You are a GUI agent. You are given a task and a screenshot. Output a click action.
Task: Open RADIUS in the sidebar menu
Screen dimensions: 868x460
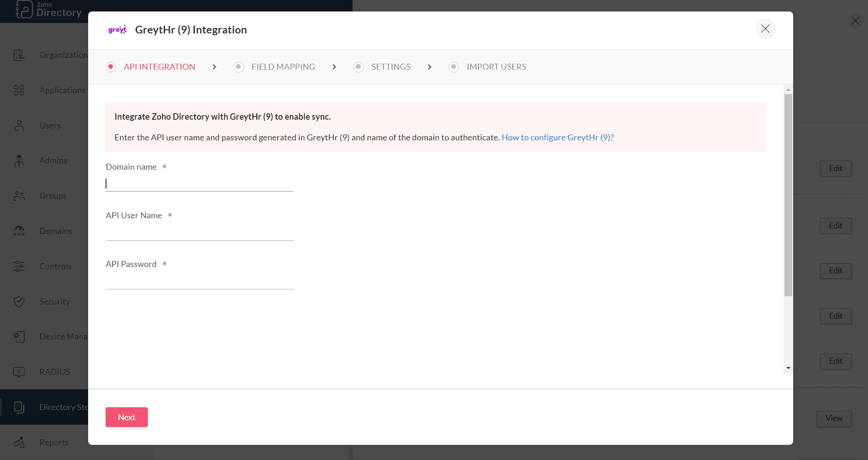55,372
